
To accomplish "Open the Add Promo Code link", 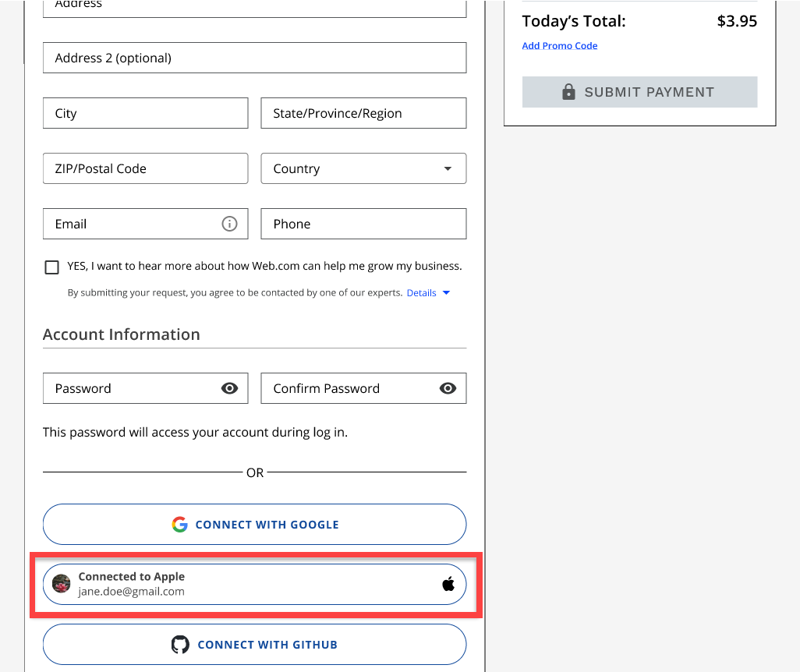I will coord(559,45).
